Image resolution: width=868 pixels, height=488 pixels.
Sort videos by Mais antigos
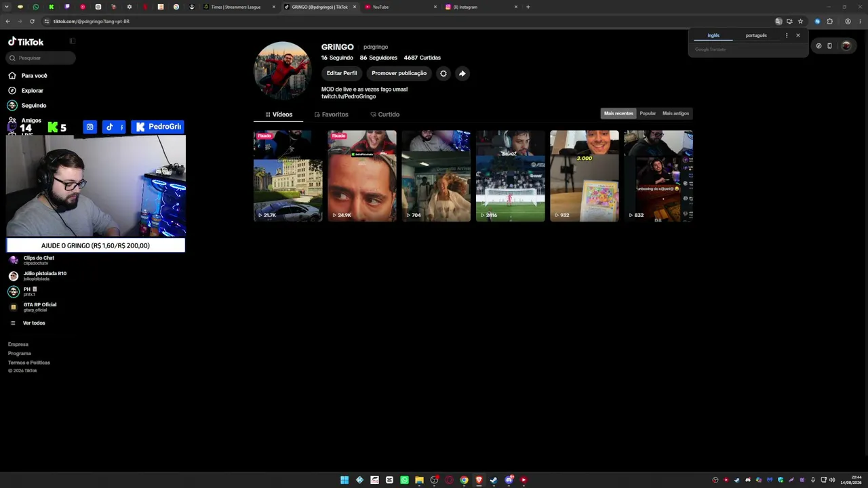coord(675,113)
